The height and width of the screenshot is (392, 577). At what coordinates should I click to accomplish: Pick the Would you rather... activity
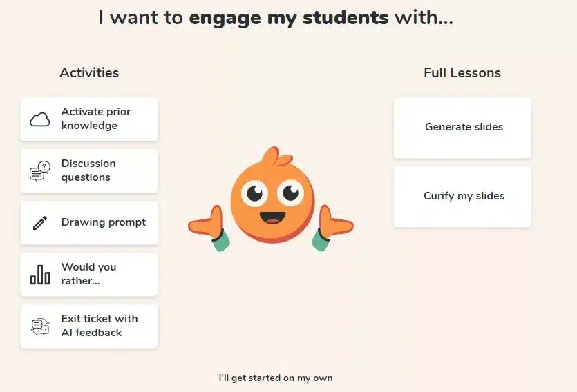[x=89, y=275]
